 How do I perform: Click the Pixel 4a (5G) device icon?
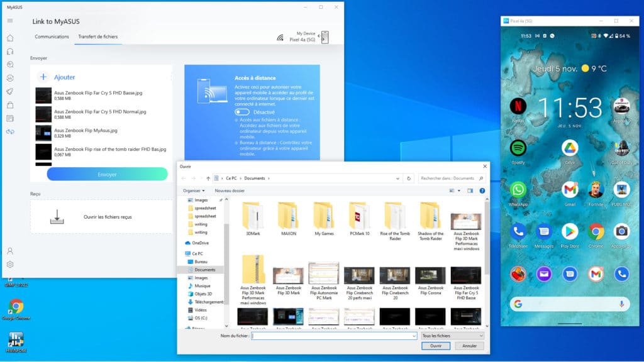[x=325, y=37]
